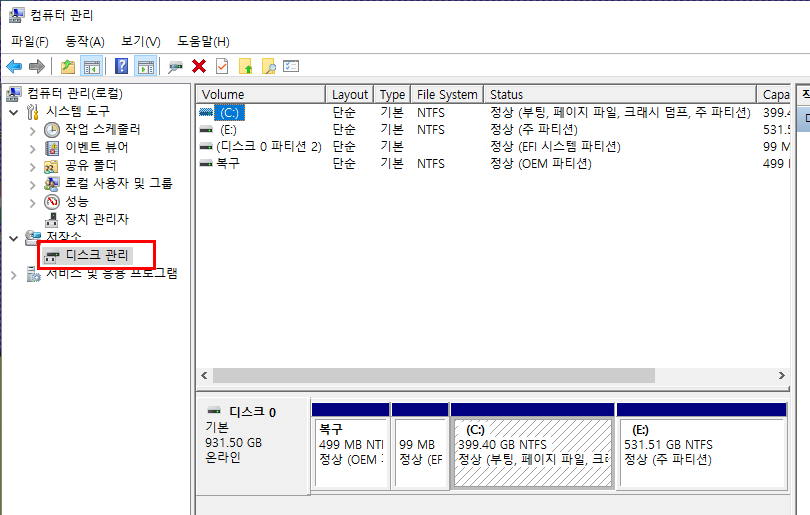Expand the 서비스 및 응용 프로그램 node arrow

(14, 275)
